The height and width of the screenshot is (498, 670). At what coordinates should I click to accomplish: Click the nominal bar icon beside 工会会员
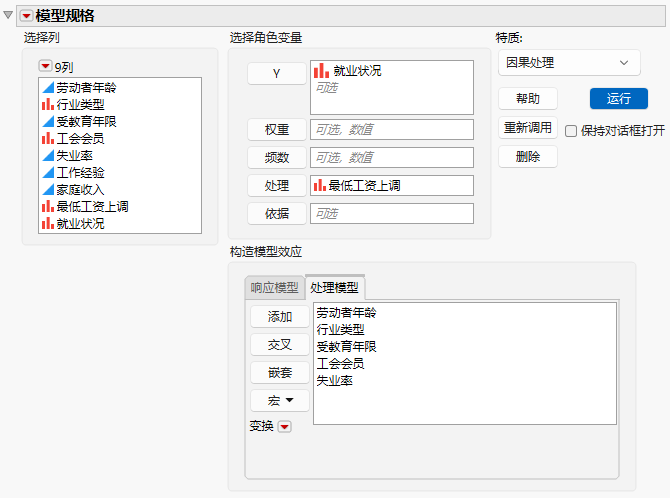point(48,138)
